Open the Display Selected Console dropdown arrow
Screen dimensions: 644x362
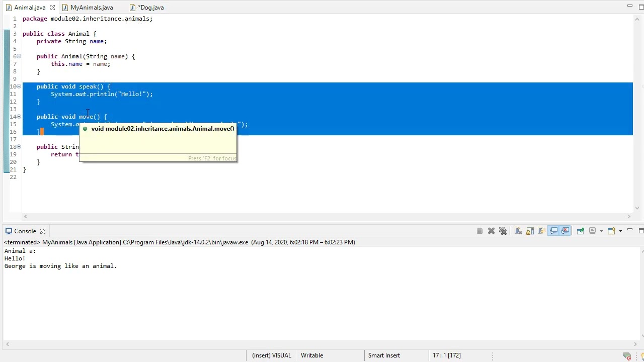[601, 231]
